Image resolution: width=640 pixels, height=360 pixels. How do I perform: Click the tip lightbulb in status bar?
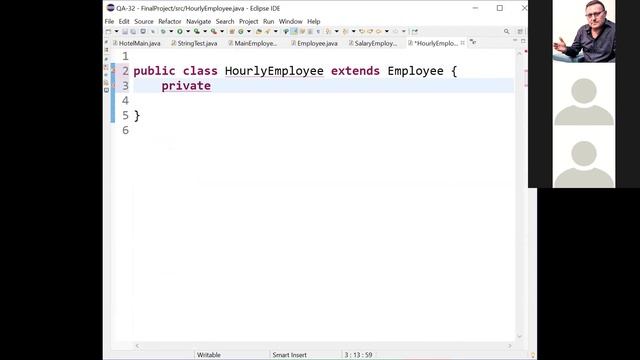(x=533, y=355)
